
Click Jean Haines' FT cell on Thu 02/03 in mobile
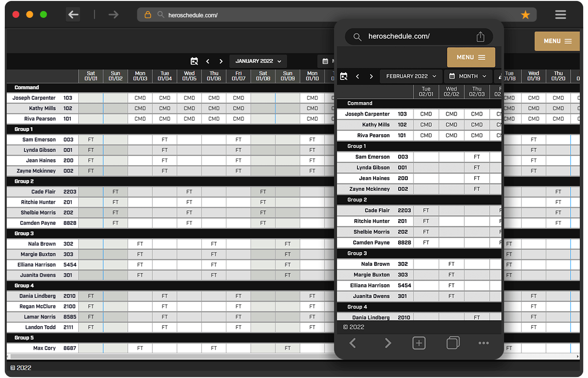pos(477,178)
